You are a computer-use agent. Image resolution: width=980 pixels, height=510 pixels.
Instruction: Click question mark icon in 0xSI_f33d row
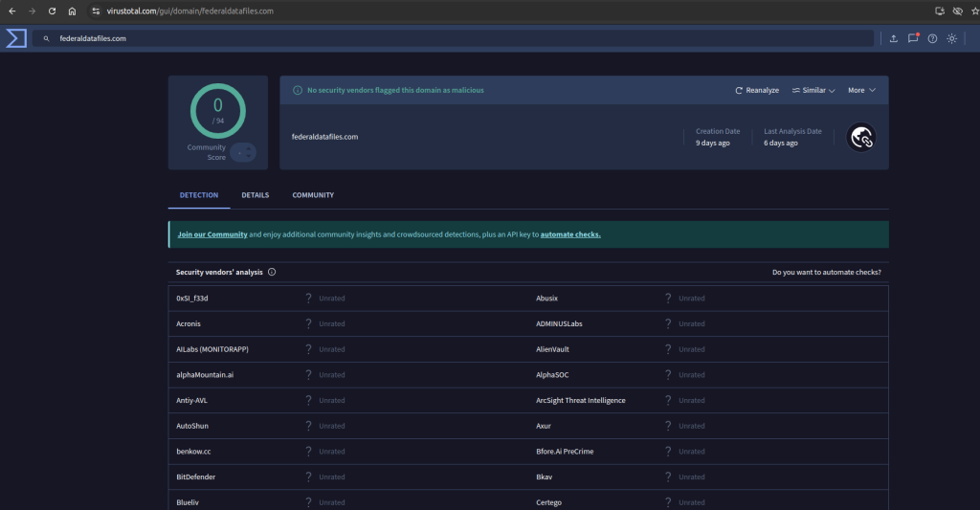(x=309, y=299)
